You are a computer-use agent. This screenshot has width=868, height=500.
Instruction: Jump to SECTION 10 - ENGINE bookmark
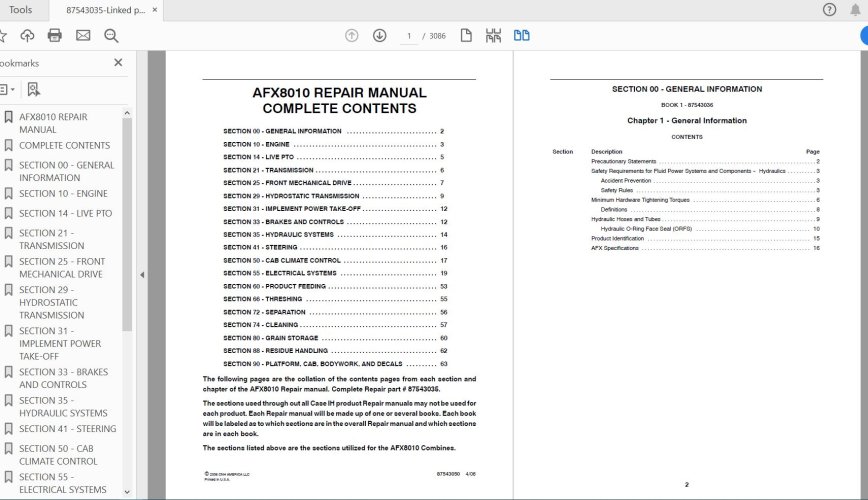tap(63, 194)
